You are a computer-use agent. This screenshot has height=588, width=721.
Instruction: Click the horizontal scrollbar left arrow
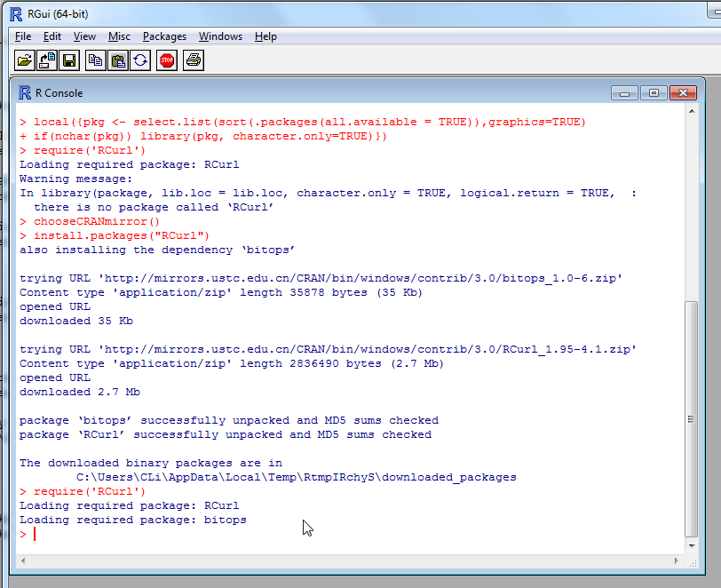pyautogui.click(x=23, y=560)
